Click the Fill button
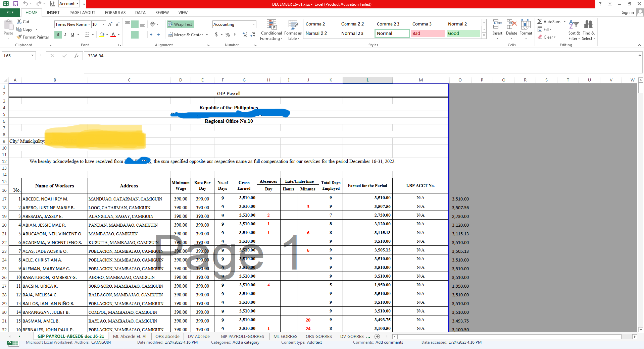 pos(545,29)
